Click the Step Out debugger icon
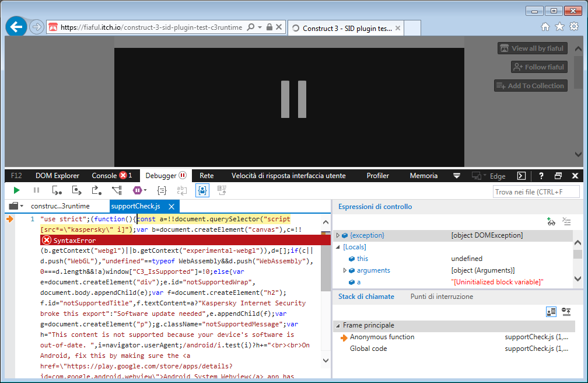 96,190
